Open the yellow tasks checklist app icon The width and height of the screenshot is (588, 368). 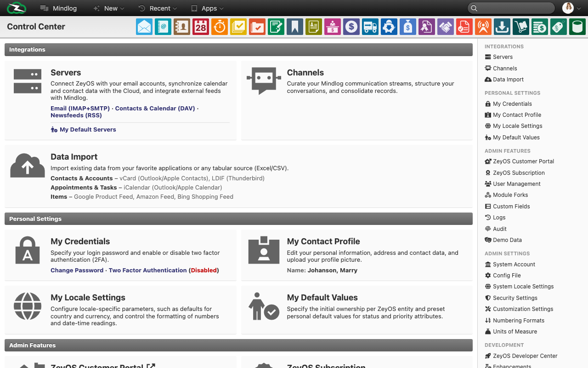click(x=238, y=27)
